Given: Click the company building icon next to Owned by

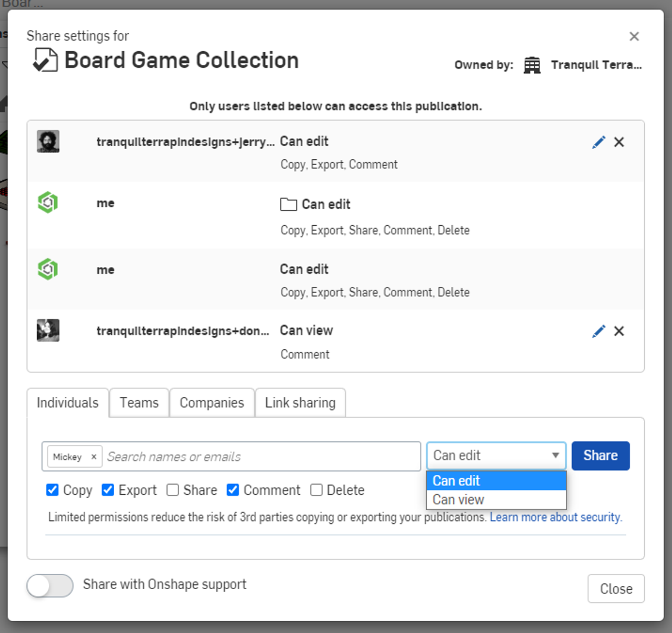Looking at the screenshot, I should tap(532, 65).
